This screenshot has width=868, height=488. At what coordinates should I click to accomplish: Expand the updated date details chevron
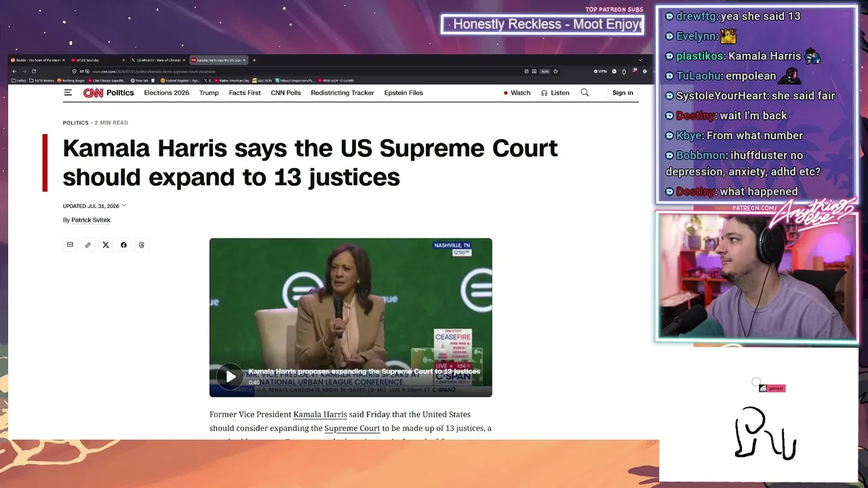[123, 205]
